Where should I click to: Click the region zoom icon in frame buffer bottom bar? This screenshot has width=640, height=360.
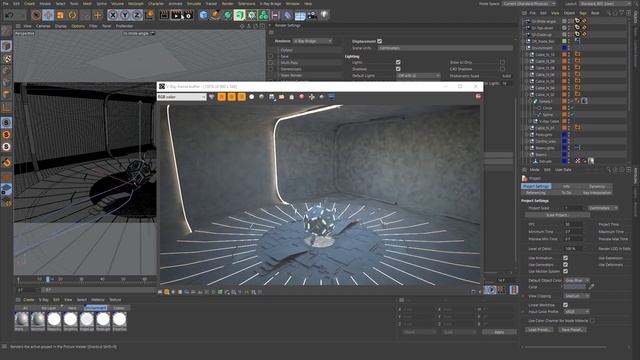tap(167, 292)
